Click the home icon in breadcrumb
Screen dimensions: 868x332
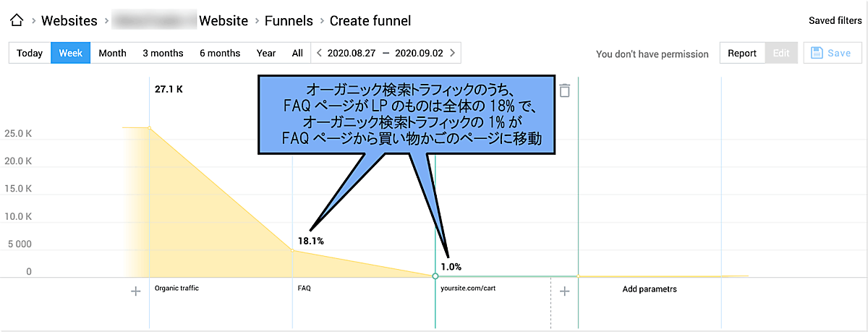point(16,21)
